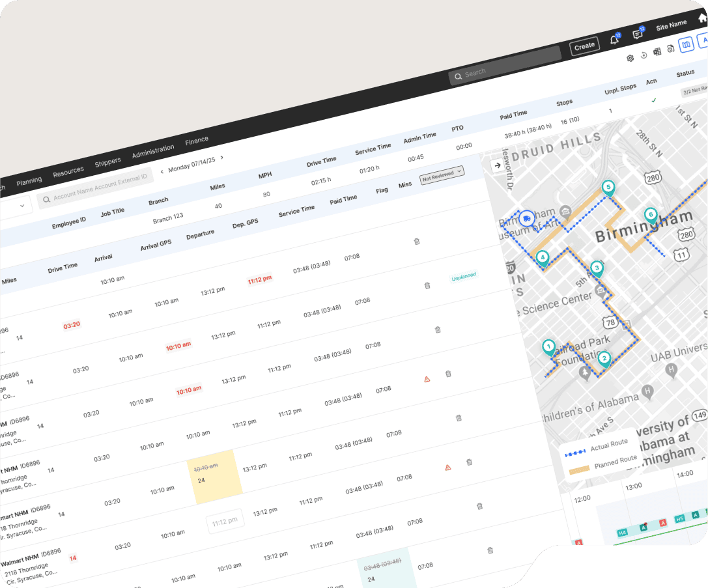Click the Branch 123 cell

[x=168, y=218]
